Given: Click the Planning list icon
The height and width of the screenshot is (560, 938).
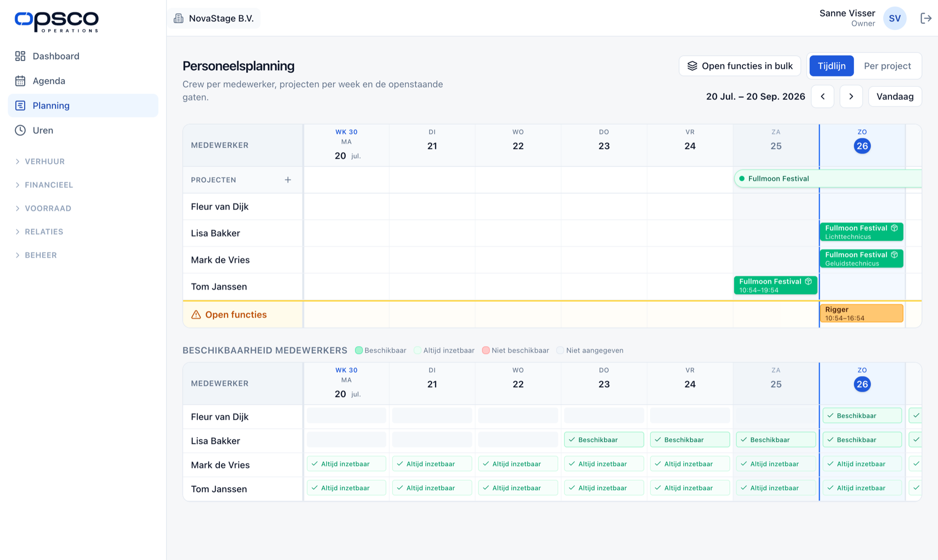Looking at the screenshot, I should tap(20, 106).
